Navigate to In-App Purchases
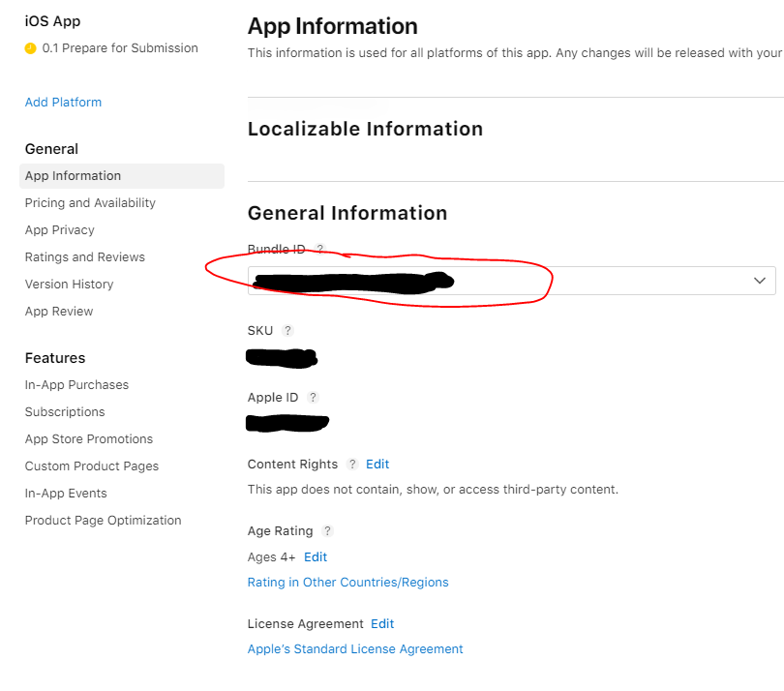The image size is (784, 691). 76,385
